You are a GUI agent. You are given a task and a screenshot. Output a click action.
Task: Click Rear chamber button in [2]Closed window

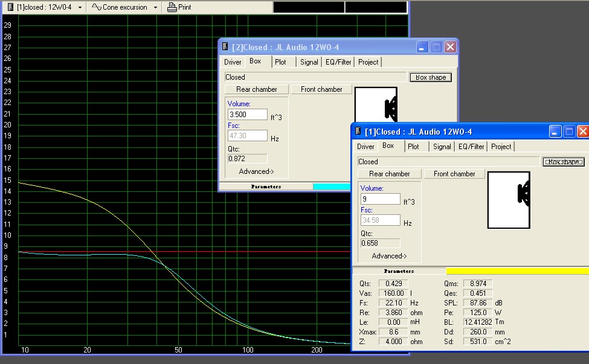257,89
